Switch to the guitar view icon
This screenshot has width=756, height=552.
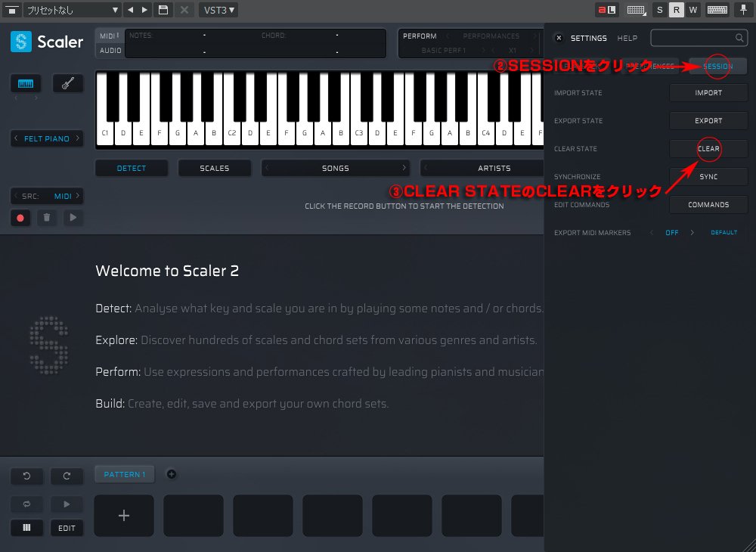tap(67, 83)
